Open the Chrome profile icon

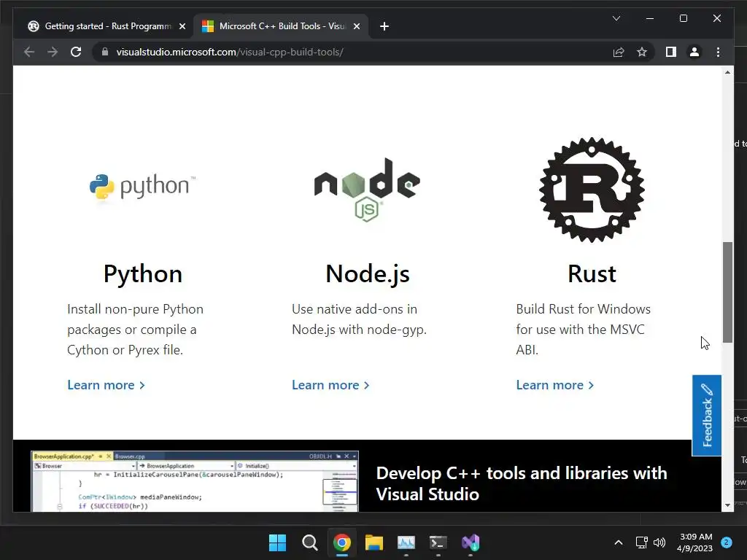pyautogui.click(x=694, y=52)
